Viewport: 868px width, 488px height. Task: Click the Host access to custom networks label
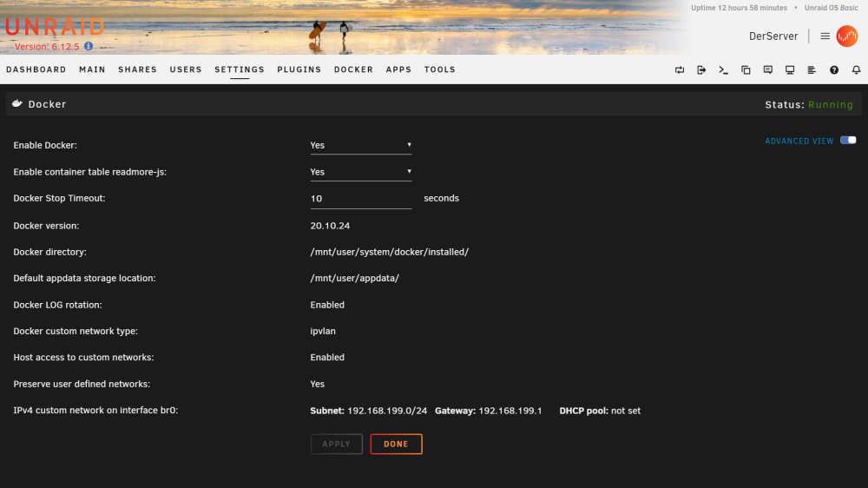pyautogui.click(x=83, y=357)
